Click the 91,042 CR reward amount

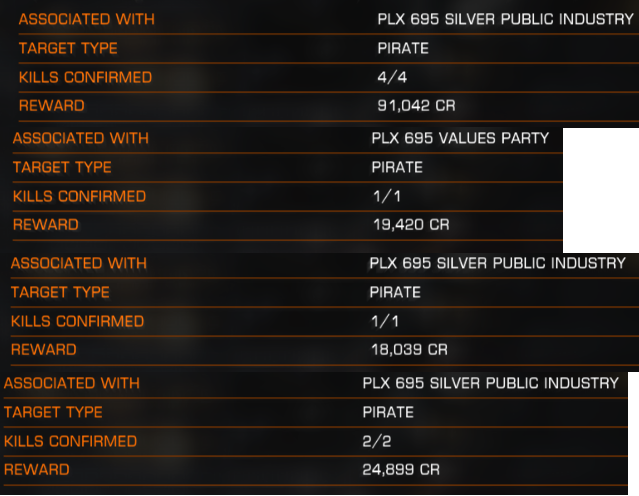pyautogui.click(x=416, y=106)
